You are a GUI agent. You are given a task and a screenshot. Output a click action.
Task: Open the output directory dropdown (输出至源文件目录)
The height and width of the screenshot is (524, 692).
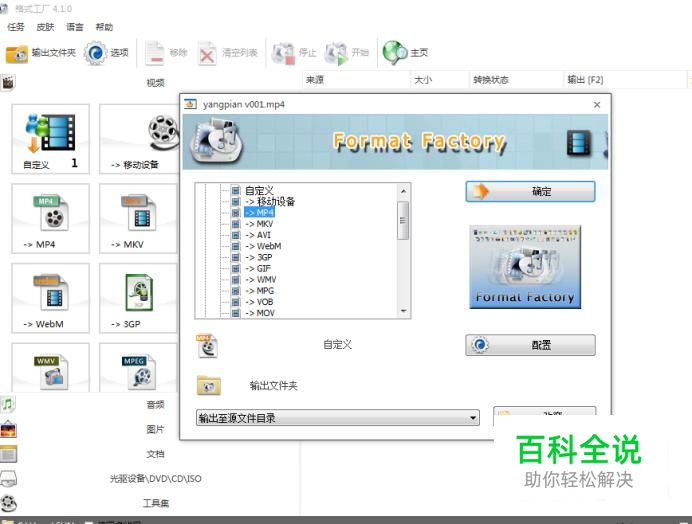(x=338, y=418)
